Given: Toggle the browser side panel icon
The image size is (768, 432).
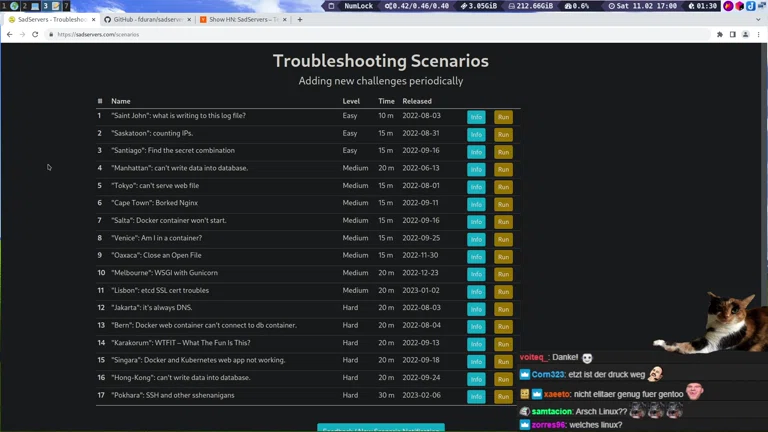Looking at the screenshot, I should [x=733, y=34].
